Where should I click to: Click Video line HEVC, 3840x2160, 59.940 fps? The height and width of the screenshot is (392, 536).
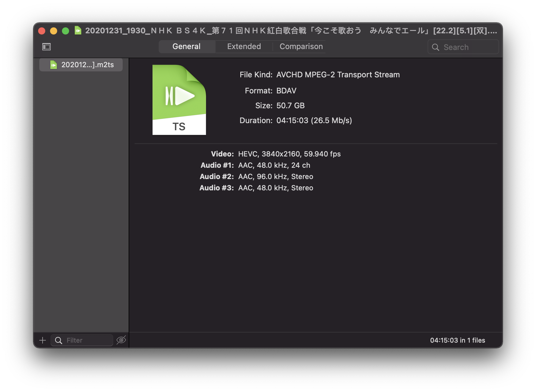coord(289,154)
